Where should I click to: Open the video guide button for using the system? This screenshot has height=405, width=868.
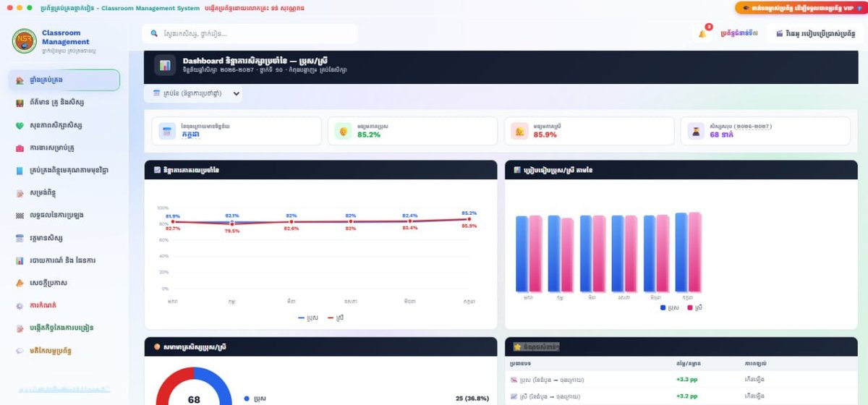click(x=815, y=33)
